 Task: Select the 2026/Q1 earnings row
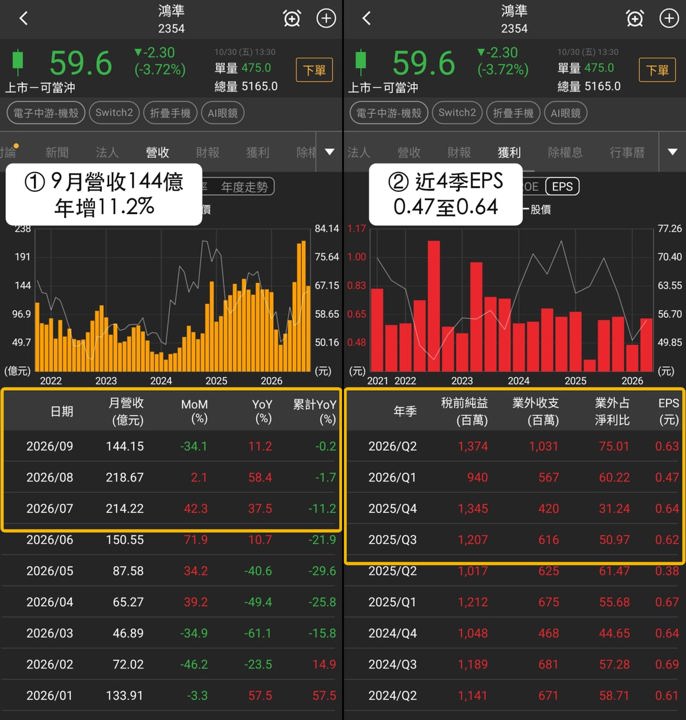point(515,478)
